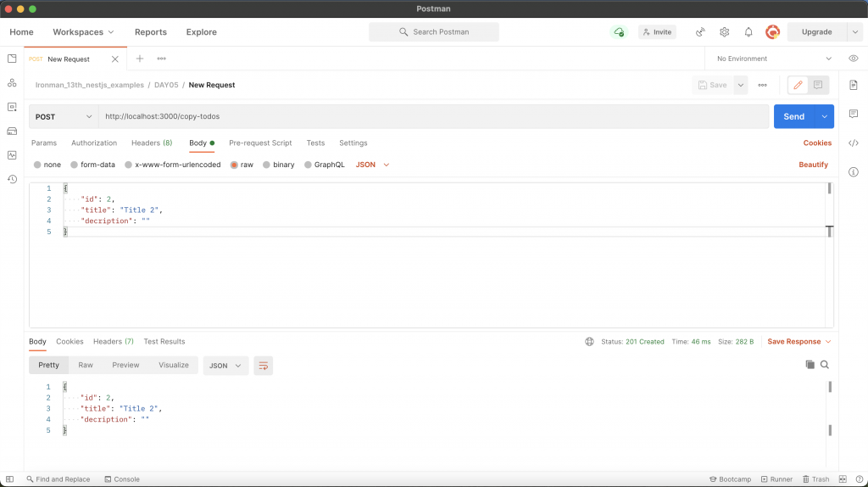
Task: Click the Search Postman field
Action: (x=434, y=32)
